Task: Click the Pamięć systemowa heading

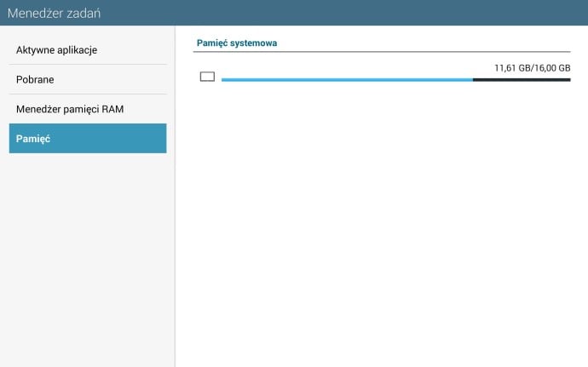Action: click(x=237, y=43)
